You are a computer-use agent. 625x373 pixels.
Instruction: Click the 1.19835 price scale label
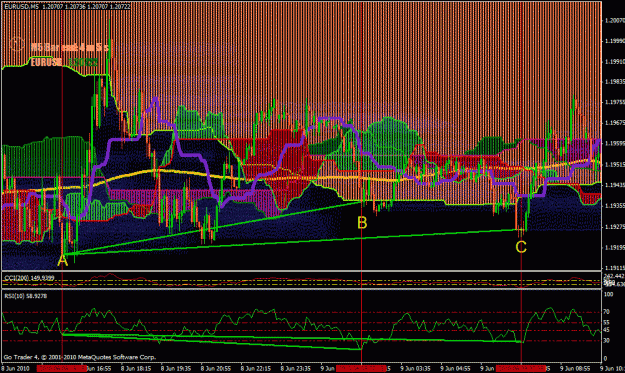pyautogui.click(x=615, y=81)
